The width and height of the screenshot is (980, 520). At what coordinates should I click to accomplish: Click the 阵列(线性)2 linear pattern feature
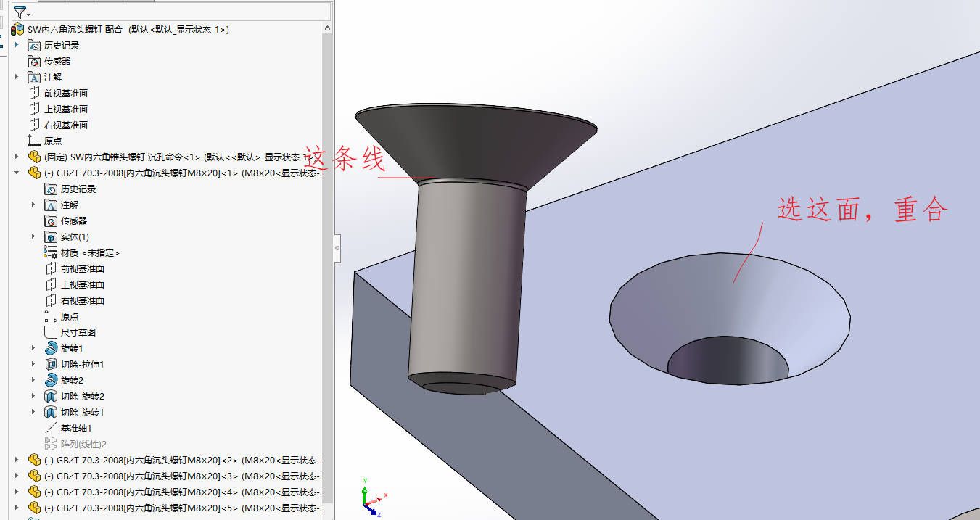(83, 445)
